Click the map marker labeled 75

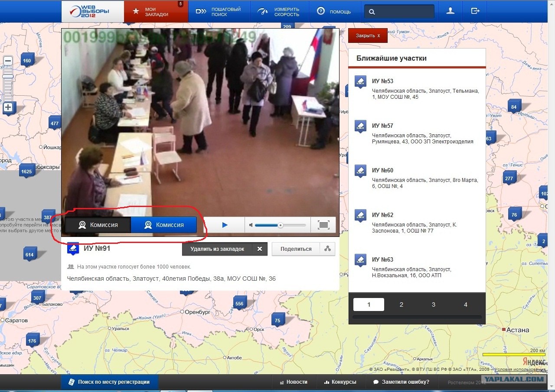(x=277, y=321)
